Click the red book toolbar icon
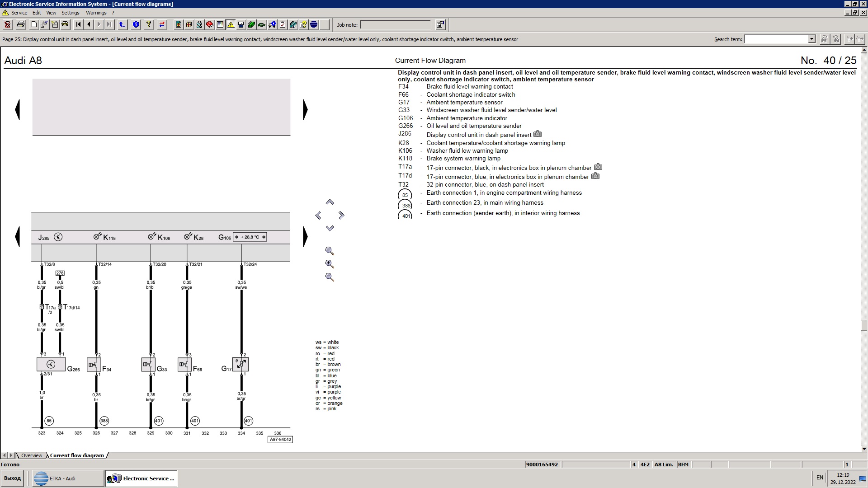This screenshot has height=488, width=868. click(x=210, y=25)
